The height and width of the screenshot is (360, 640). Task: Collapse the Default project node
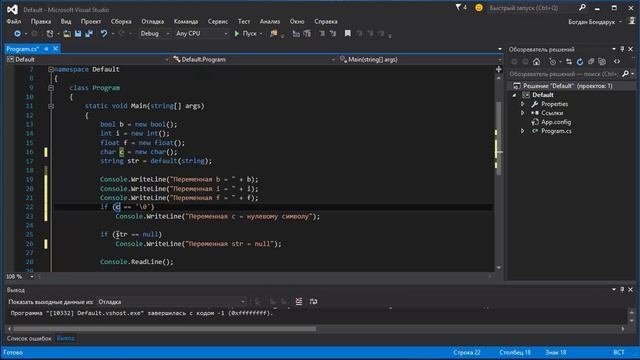(514, 95)
